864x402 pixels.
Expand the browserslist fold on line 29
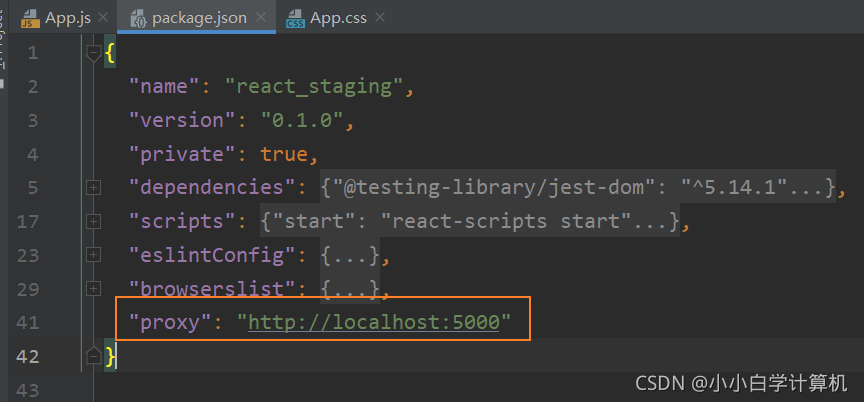[x=94, y=289]
